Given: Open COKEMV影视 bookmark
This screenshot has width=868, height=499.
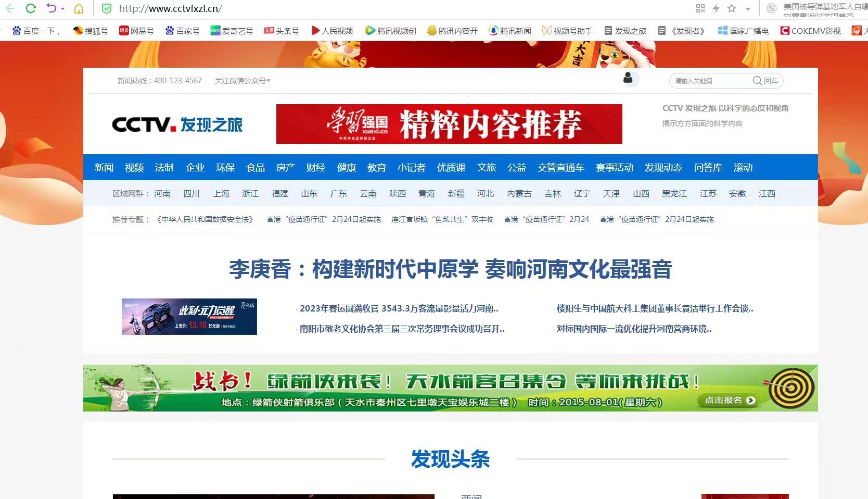Looking at the screenshot, I should (811, 31).
